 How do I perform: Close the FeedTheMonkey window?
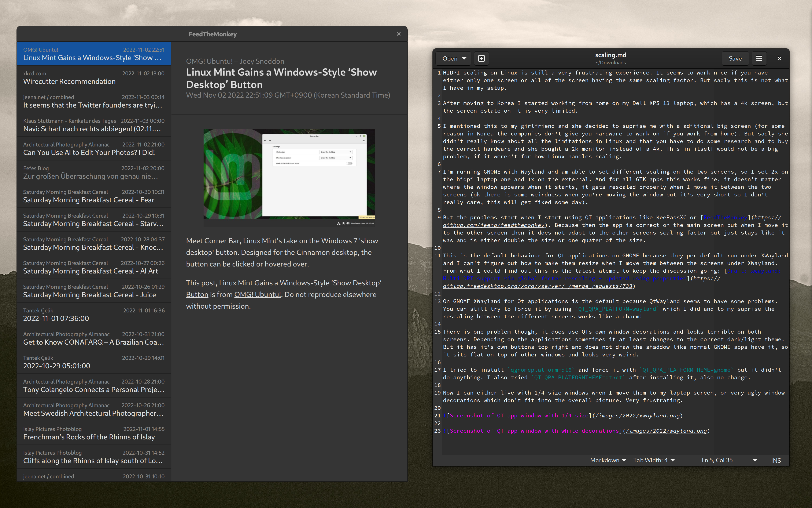(399, 34)
